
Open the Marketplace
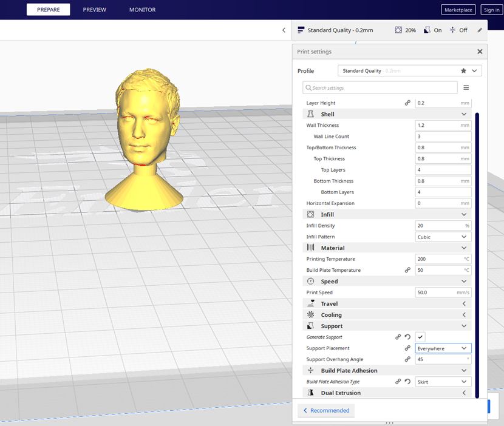coord(458,10)
